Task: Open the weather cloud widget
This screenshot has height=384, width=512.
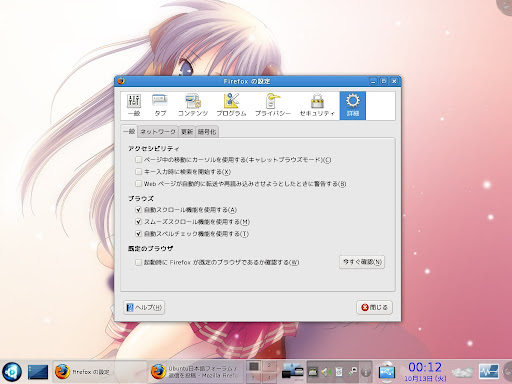Action: click(x=462, y=372)
